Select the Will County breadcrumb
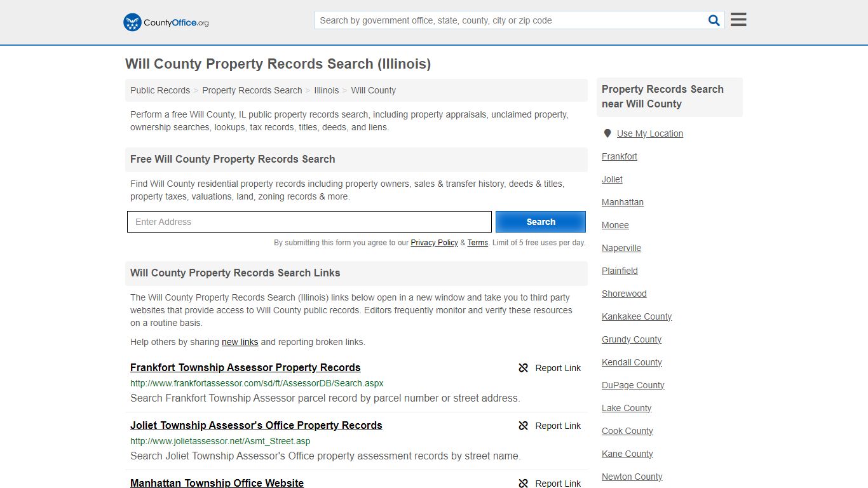 [x=374, y=90]
